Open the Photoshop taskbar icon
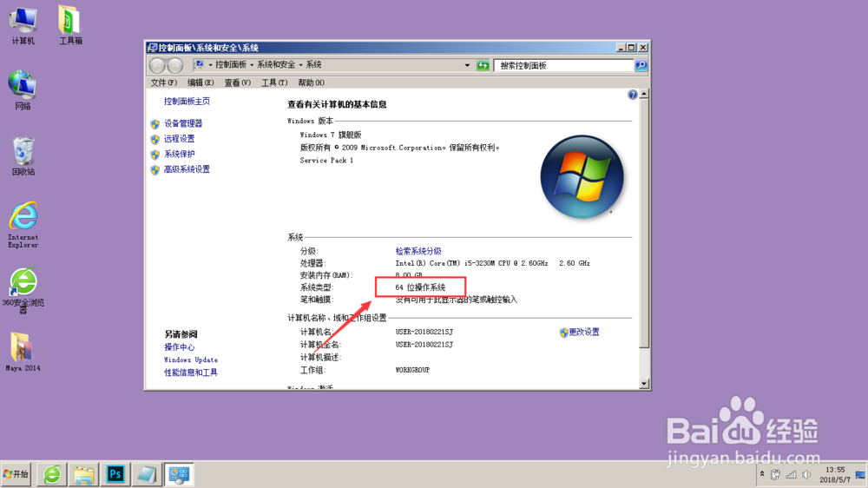 (x=115, y=475)
